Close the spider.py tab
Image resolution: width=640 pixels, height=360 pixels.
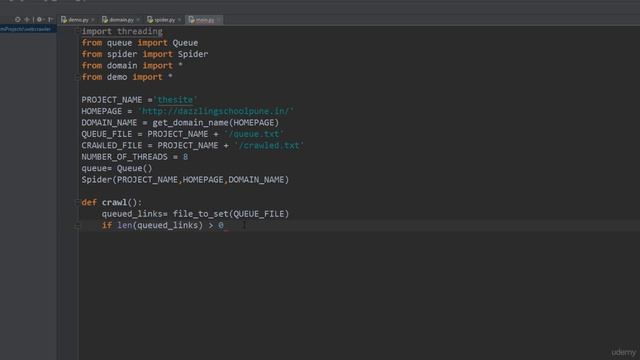click(179, 20)
